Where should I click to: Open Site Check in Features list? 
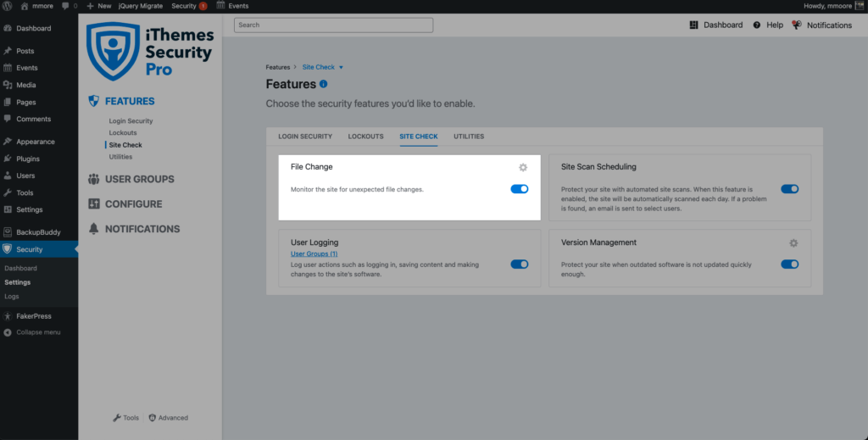click(x=125, y=145)
